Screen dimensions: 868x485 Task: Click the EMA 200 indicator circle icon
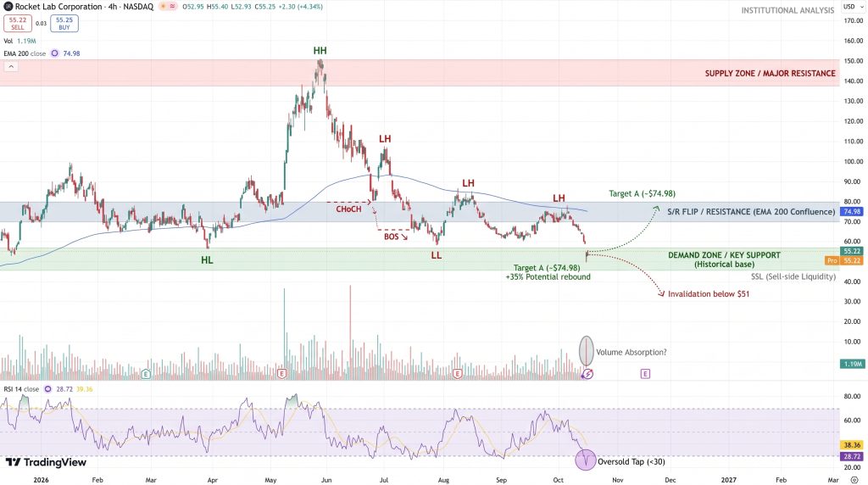coord(54,53)
